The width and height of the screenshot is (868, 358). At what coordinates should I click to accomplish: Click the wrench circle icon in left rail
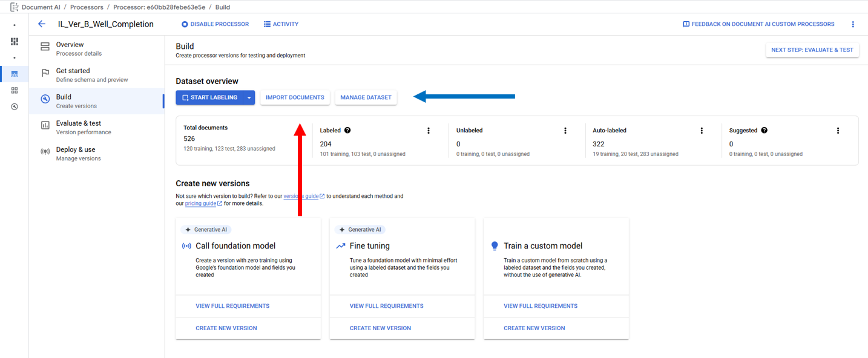15,106
